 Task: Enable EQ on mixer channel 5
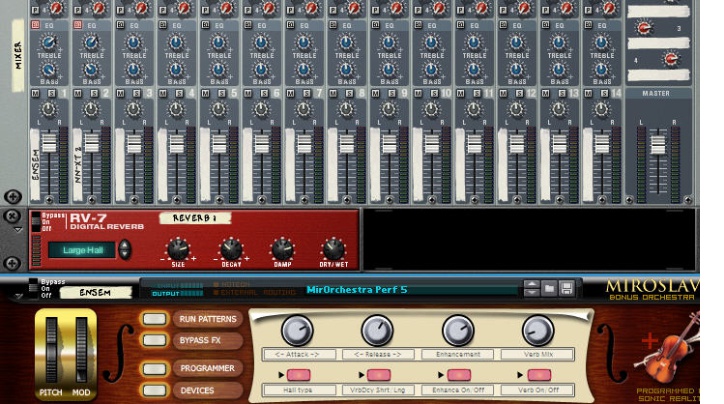pyautogui.click(x=205, y=25)
